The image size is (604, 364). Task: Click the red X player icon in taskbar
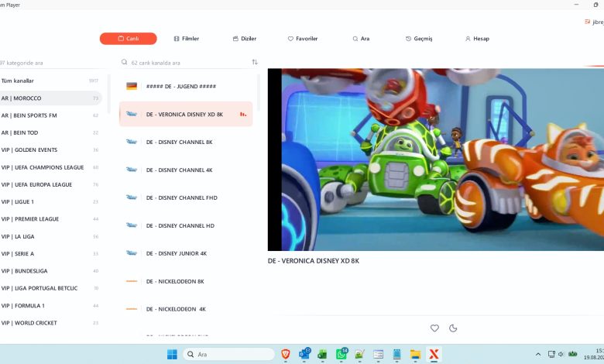click(434, 355)
